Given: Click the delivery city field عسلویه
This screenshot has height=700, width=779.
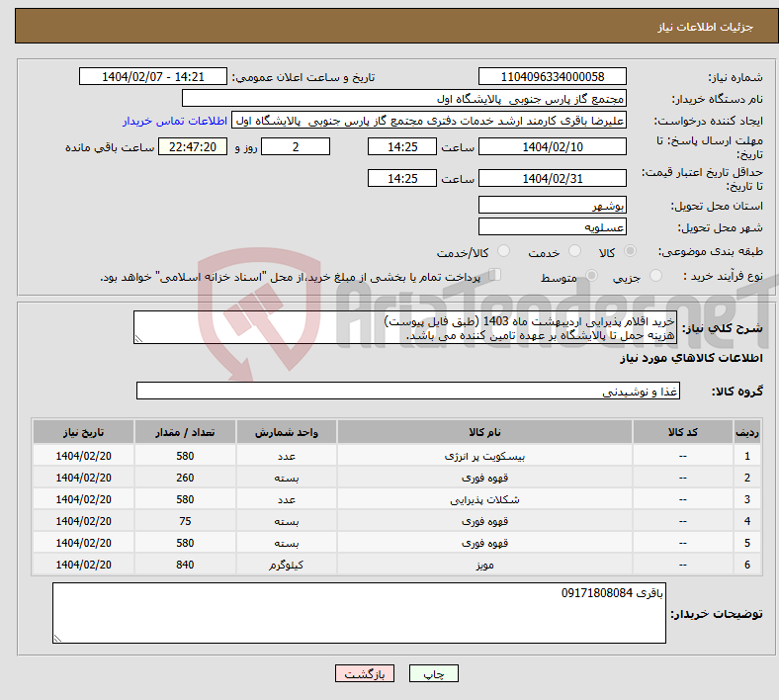Looking at the screenshot, I should [552, 226].
